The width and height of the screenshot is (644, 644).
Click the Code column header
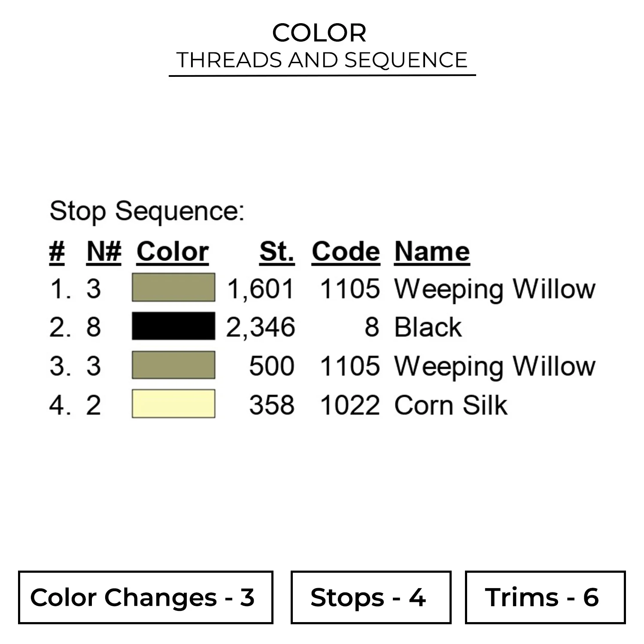tap(346, 252)
